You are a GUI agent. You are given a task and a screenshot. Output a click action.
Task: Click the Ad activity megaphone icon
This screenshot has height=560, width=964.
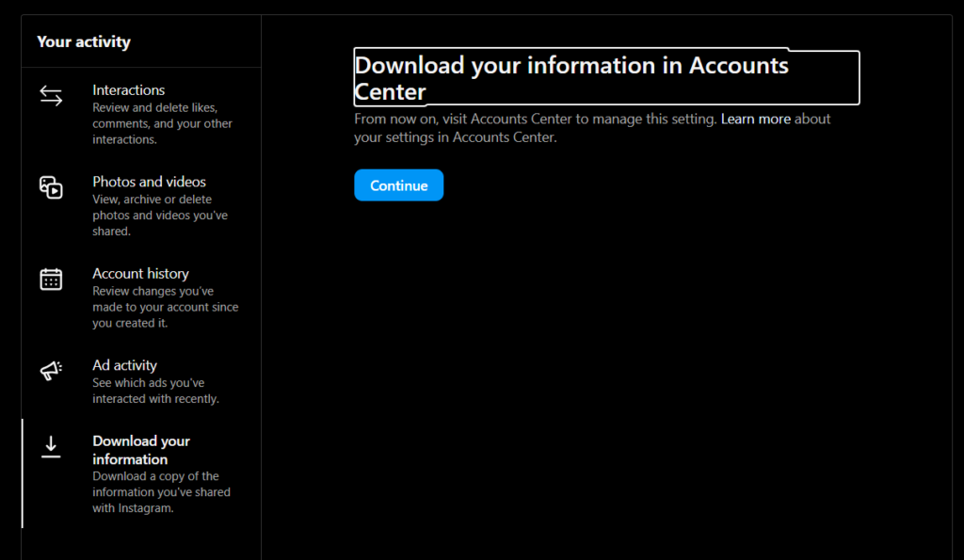click(x=51, y=370)
